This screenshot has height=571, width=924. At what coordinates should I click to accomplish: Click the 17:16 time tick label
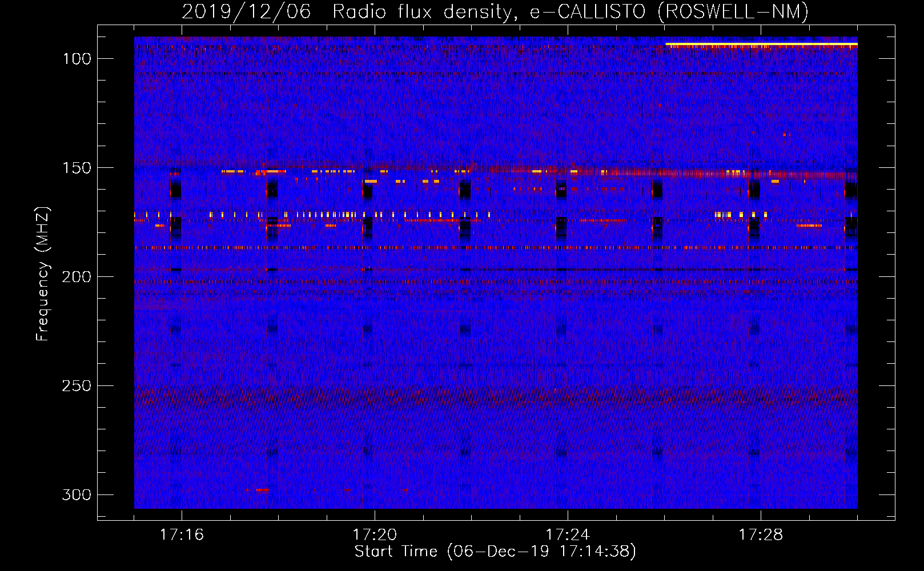pos(182,535)
